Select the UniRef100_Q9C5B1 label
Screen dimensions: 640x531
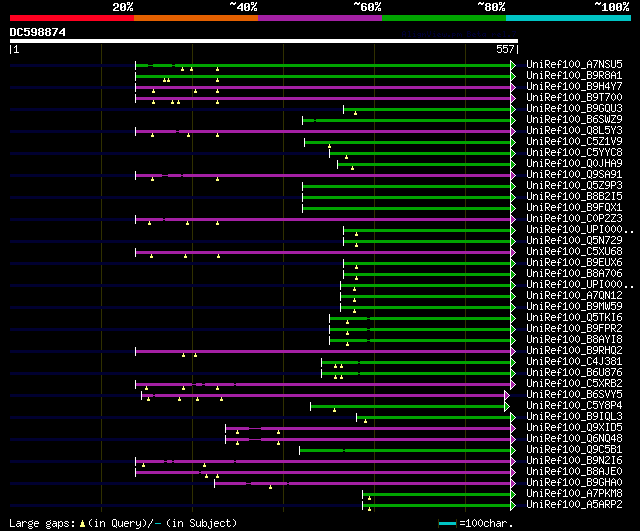(574, 450)
